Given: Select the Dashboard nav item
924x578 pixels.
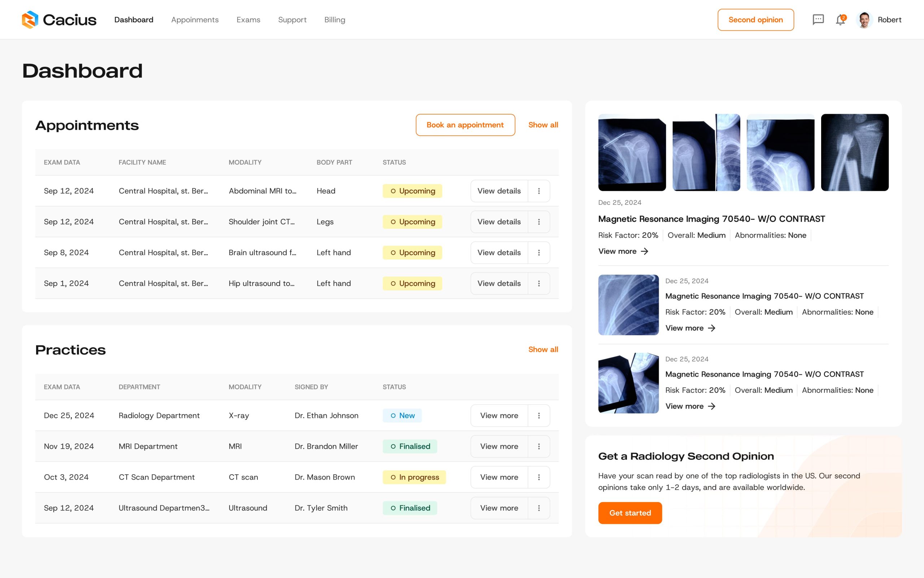Looking at the screenshot, I should coord(134,20).
